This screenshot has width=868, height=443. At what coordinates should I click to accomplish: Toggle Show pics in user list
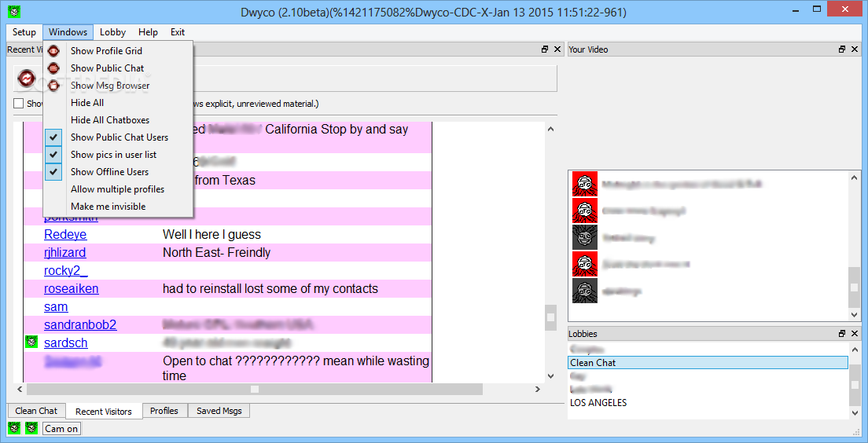click(x=119, y=154)
